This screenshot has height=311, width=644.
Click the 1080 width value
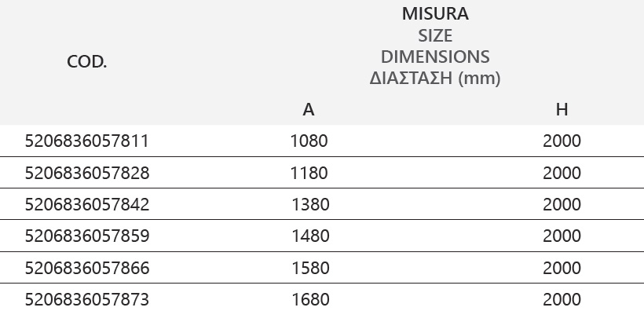coord(309,141)
